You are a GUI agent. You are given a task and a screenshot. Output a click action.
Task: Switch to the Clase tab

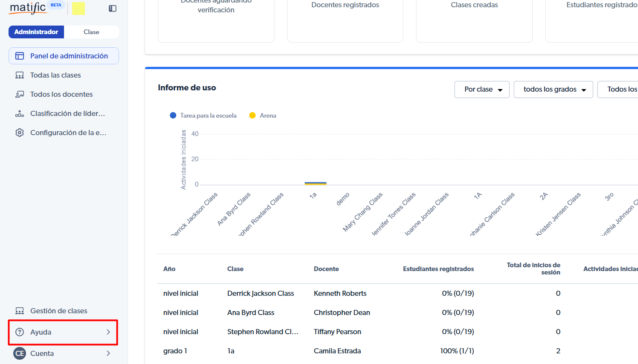[x=91, y=32]
